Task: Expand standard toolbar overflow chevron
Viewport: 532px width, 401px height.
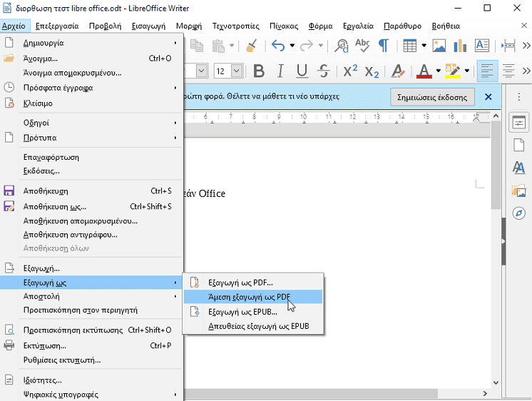Action: [526, 46]
